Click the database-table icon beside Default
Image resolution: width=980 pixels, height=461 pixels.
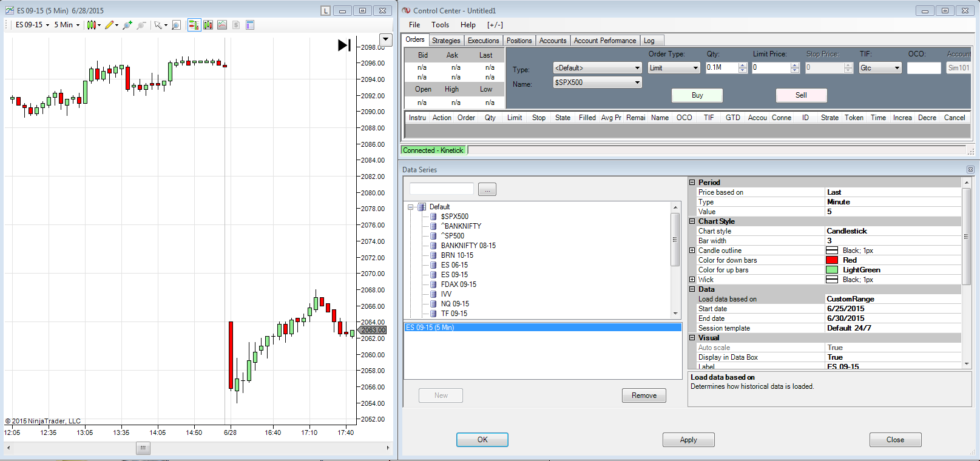pos(422,207)
